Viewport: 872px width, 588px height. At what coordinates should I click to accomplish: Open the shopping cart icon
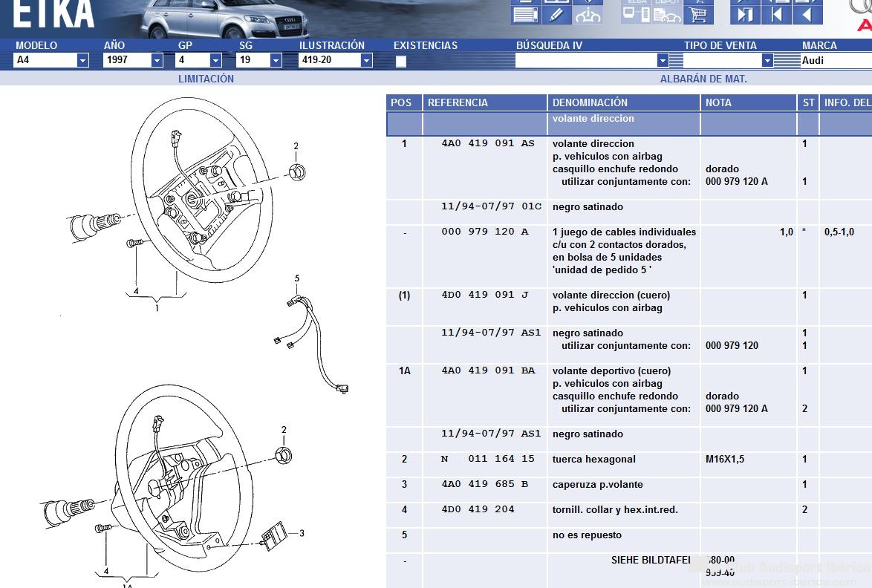pos(698,13)
